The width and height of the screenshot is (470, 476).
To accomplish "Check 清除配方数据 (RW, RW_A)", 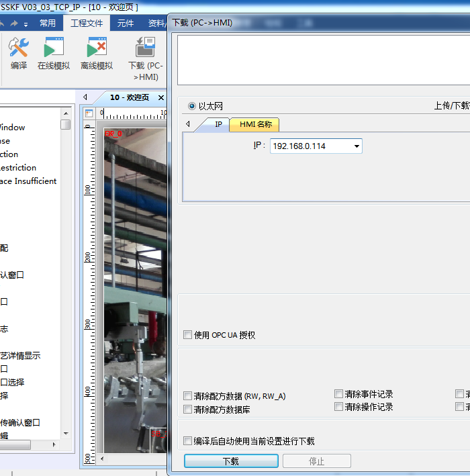I will pos(187,396).
